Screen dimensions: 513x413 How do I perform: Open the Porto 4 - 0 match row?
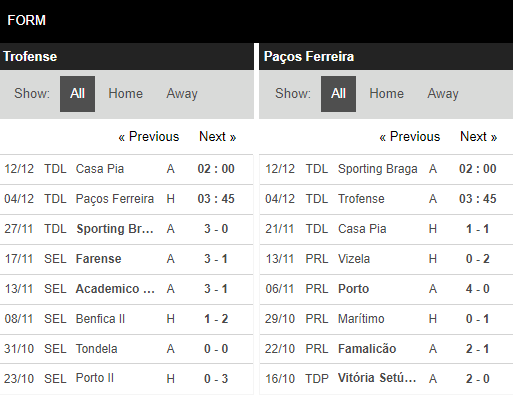[x=386, y=289]
